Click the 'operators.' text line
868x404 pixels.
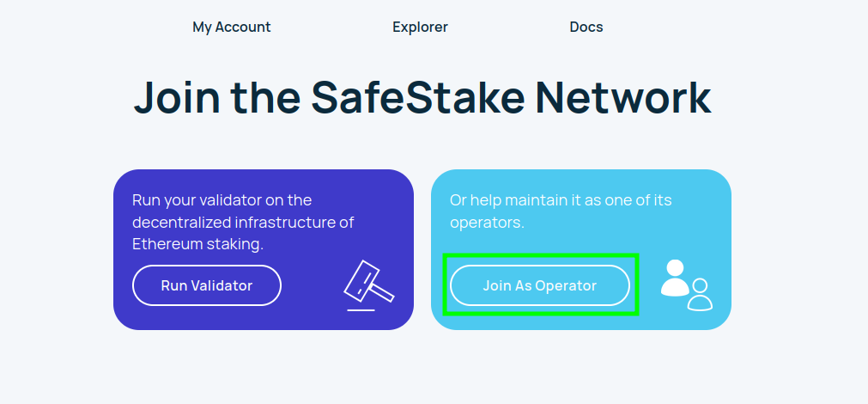487,223
